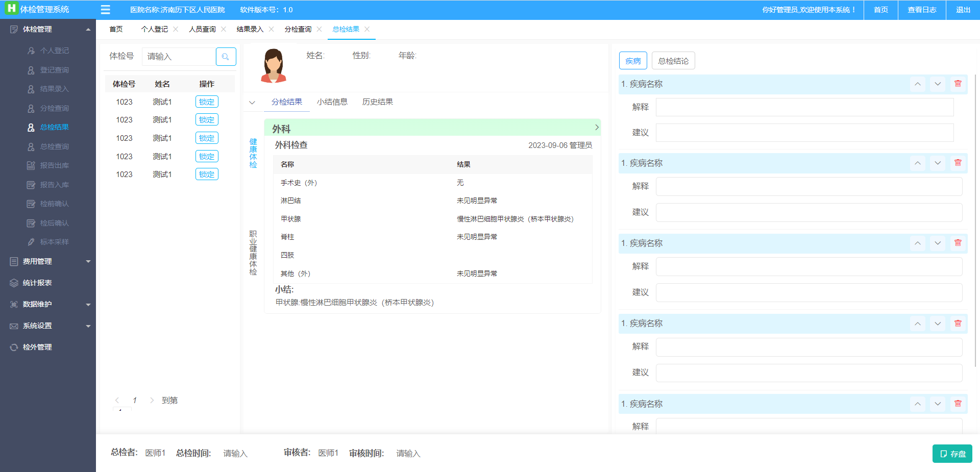Click the search magnifier icon beside 体检号
The height and width of the screenshot is (472, 980).
coord(226,57)
